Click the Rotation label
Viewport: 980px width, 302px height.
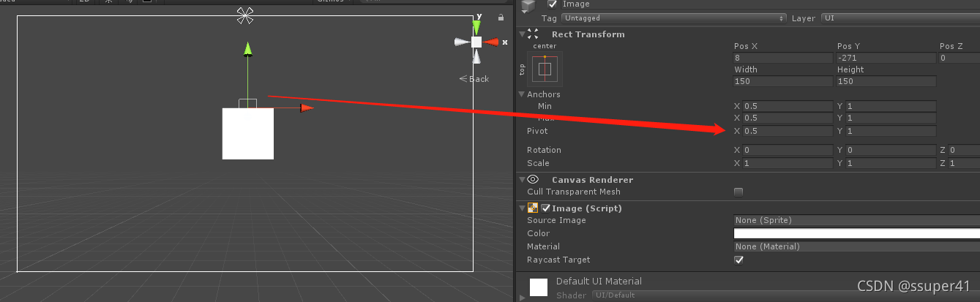coord(544,151)
